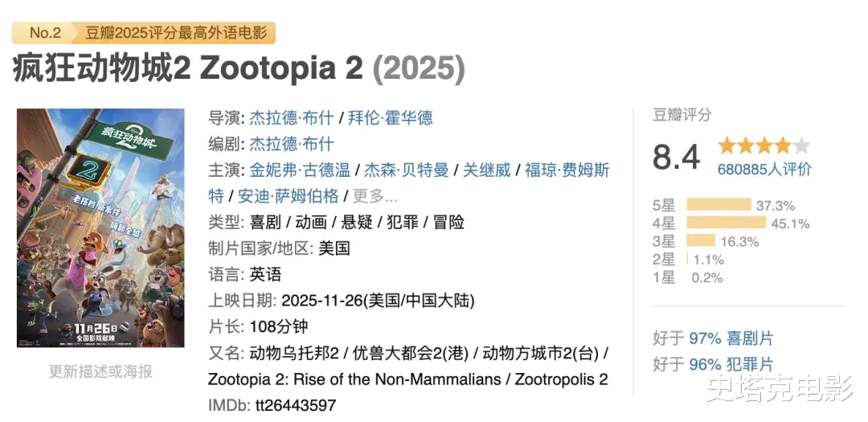Open the 更新描述或海报 link
The height and width of the screenshot is (422, 868).
click(x=100, y=371)
